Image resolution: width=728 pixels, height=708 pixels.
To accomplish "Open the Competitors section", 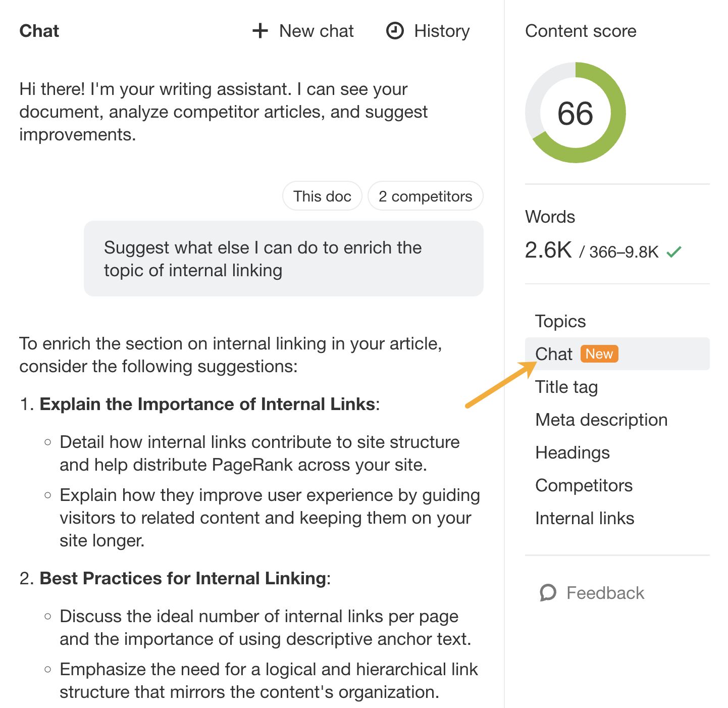I will (x=584, y=485).
